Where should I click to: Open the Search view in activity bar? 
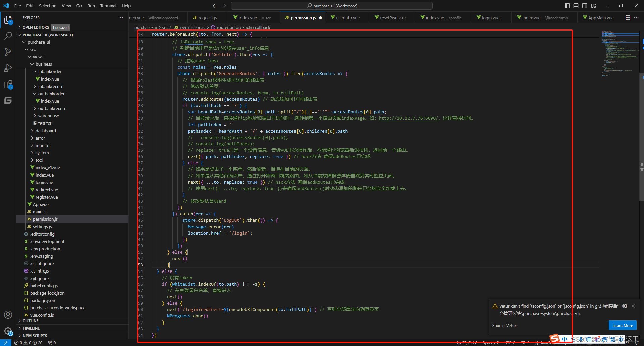pyautogui.click(x=8, y=36)
